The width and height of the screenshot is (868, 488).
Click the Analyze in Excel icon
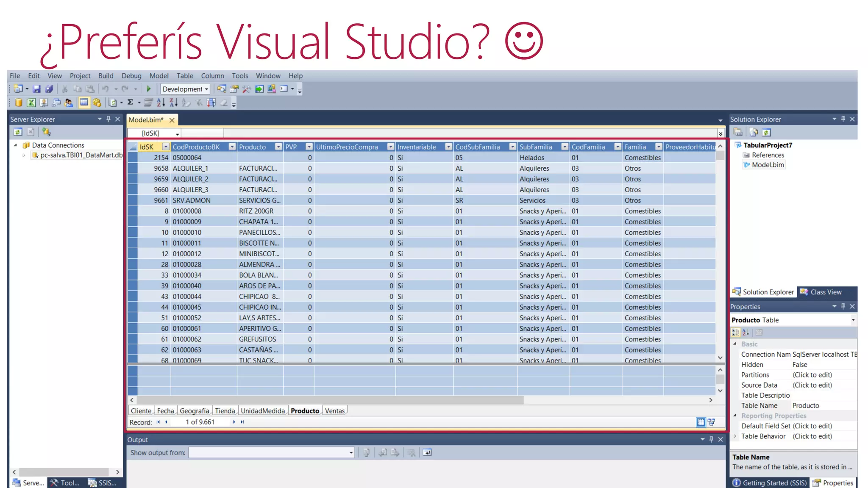[x=31, y=103]
